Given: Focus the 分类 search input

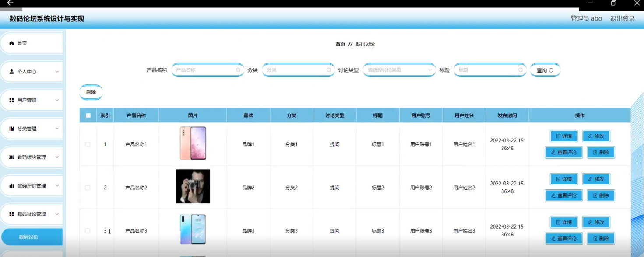Looking at the screenshot, I should 298,70.
